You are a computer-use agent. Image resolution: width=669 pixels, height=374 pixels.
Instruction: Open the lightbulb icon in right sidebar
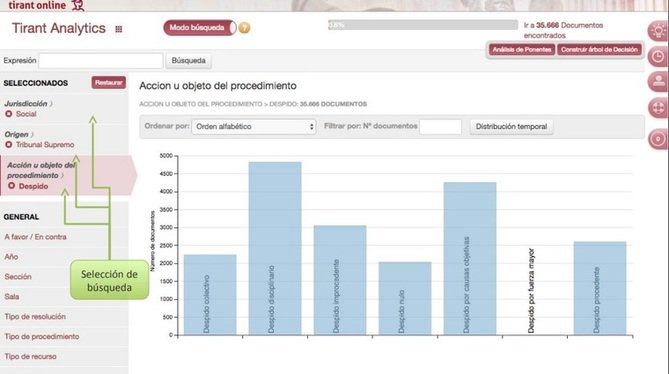658,31
